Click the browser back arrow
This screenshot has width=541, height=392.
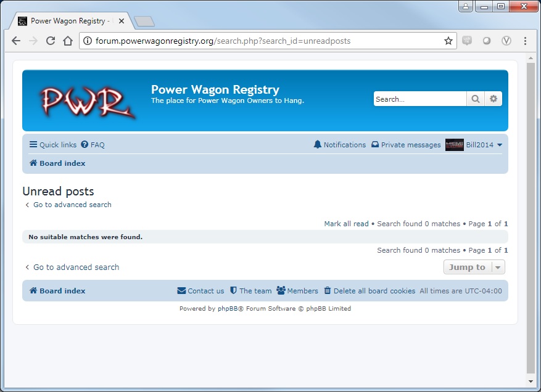pyautogui.click(x=16, y=41)
